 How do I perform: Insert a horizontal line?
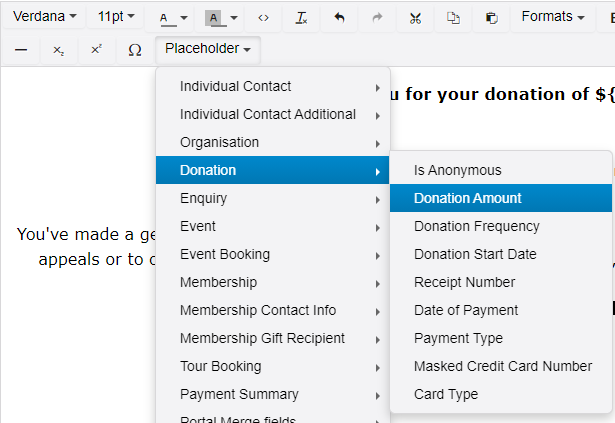[21, 49]
